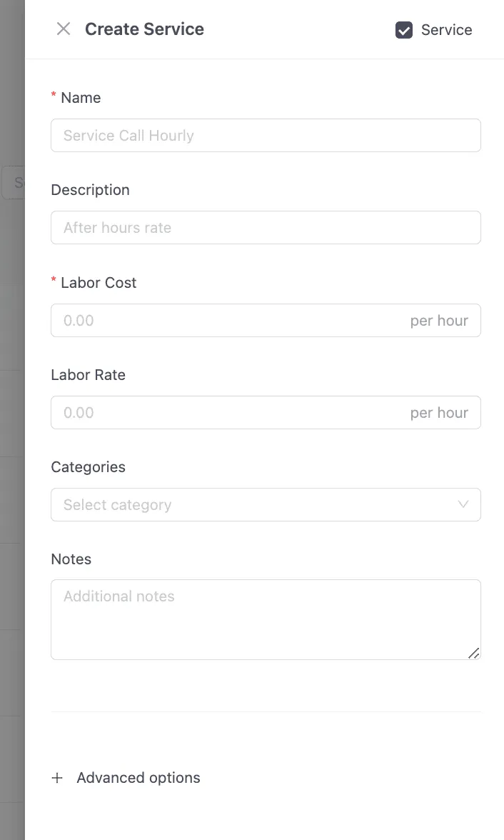
Task: Click the Create Service panel title
Action: (144, 29)
